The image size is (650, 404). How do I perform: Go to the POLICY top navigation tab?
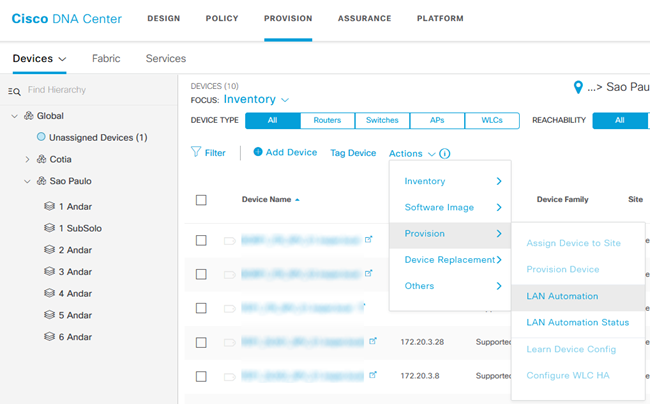pos(222,18)
